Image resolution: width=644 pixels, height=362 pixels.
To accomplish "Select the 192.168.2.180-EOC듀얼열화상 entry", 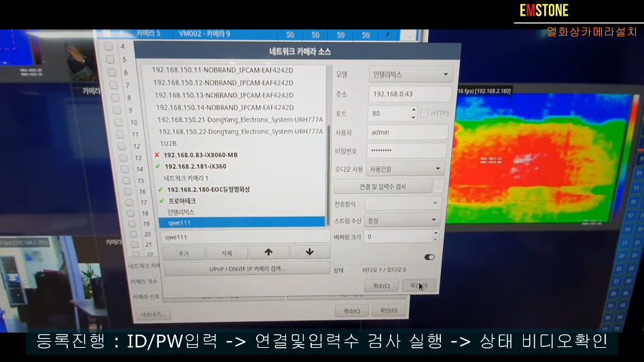I will [209, 189].
